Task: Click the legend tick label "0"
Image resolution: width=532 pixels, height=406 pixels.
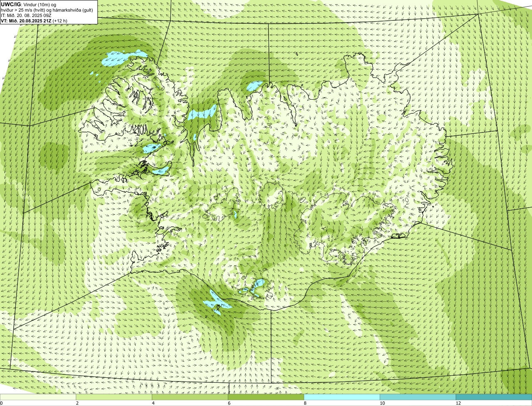Action: point(1,403)
